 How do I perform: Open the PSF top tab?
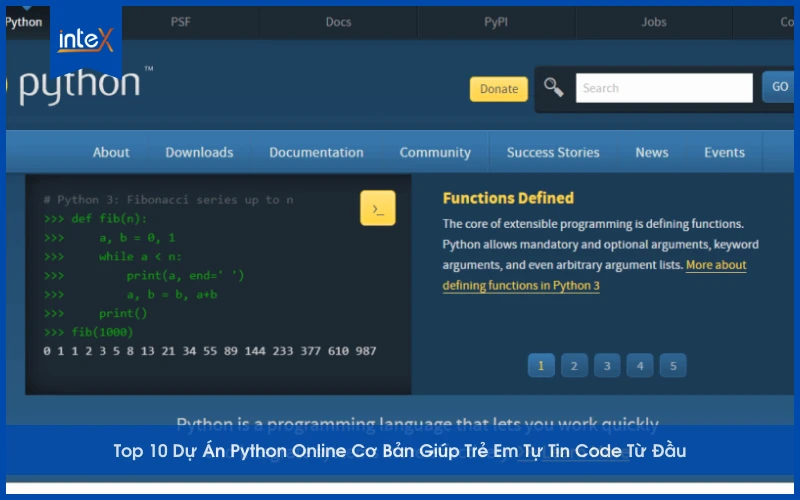point(181,22)
